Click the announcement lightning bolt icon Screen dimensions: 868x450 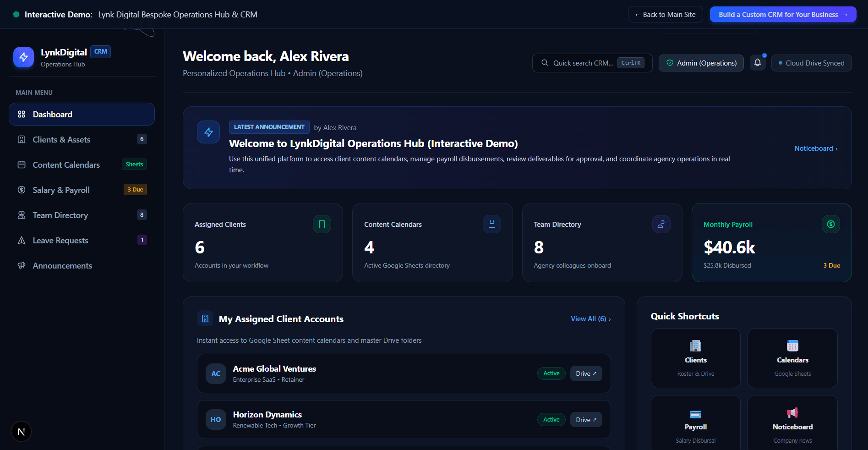[x=208, y=132]
